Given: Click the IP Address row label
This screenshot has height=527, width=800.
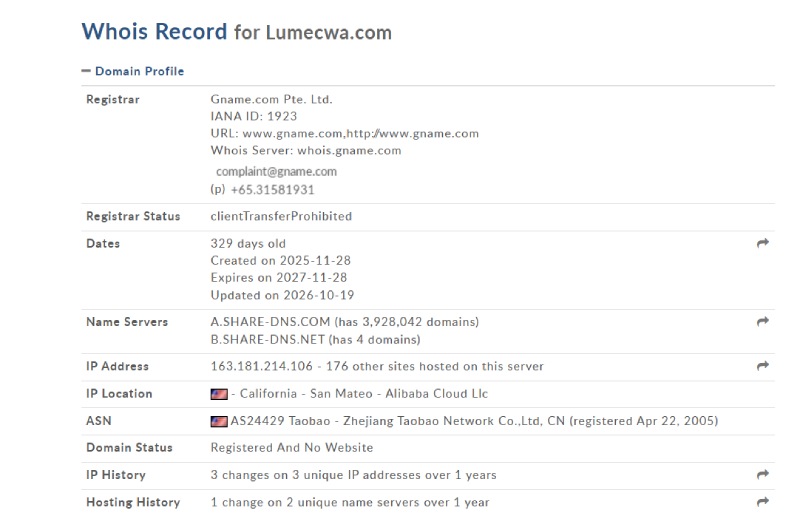Looking at the screenshot, I should point(117,366).
